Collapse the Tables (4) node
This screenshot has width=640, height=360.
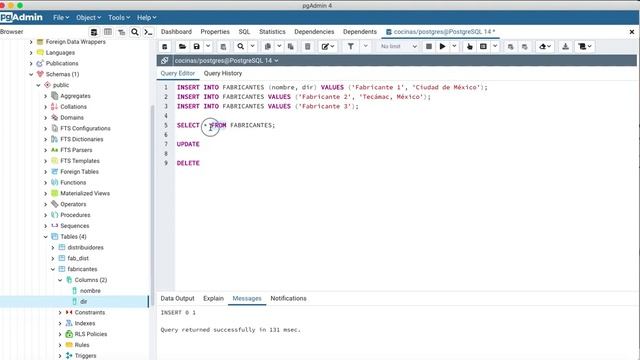pos(46,237)
